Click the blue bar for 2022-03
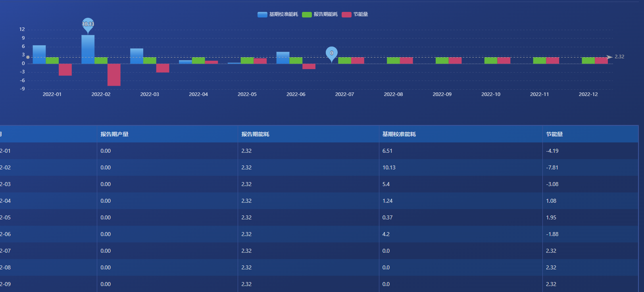644x292 pixels. pos(136,56)
